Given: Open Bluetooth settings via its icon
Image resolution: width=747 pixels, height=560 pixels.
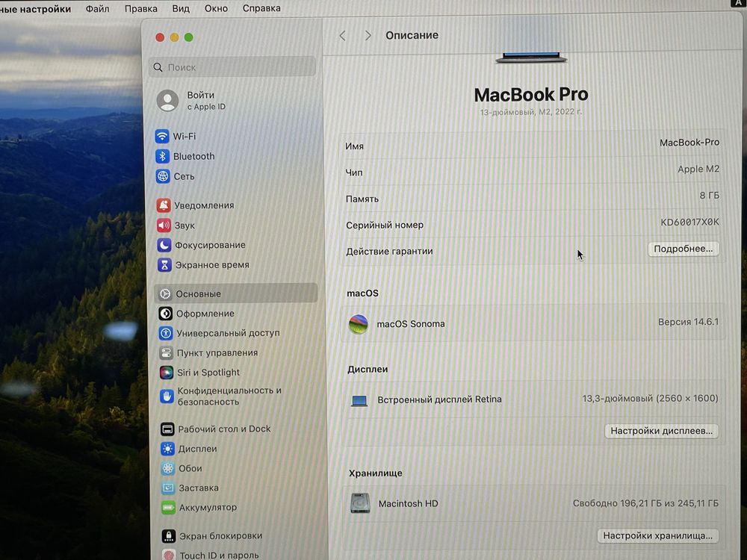Looking at the screenshot, I should [162, 156].
